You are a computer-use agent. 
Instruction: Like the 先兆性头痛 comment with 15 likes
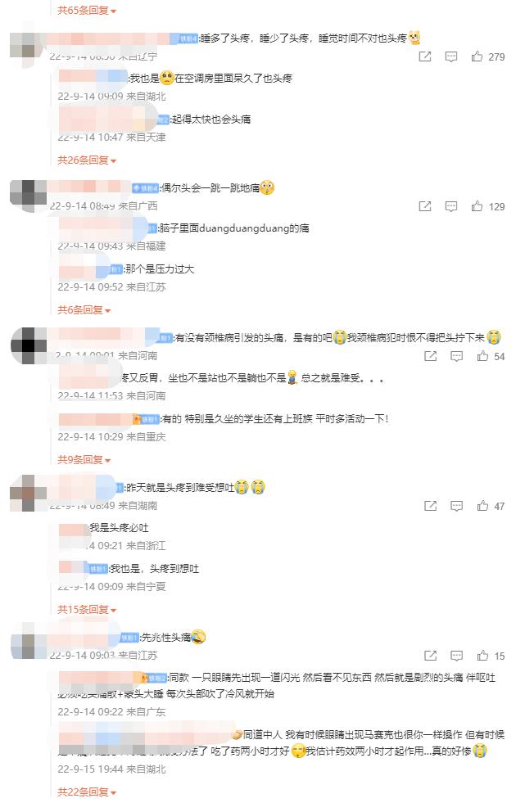[483, 656]
